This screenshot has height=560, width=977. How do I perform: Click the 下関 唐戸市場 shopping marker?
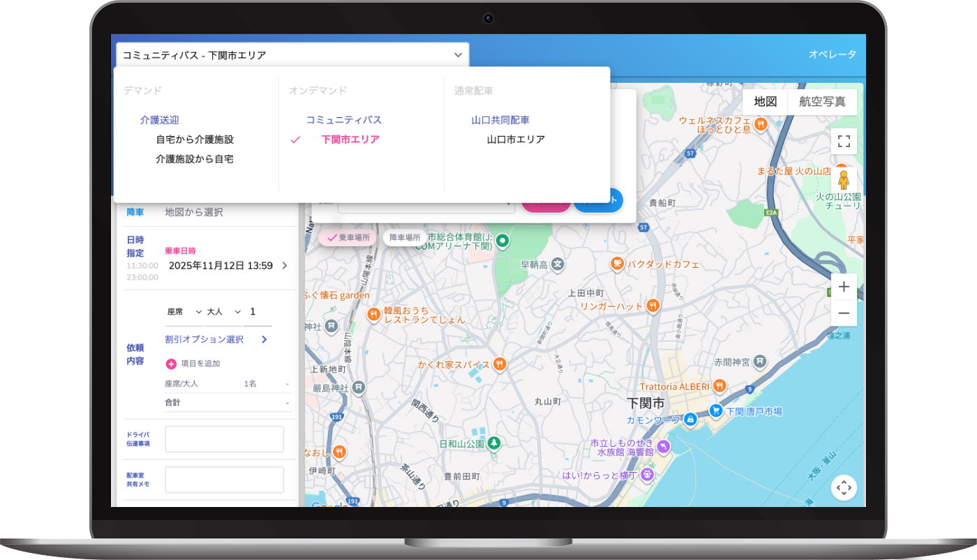pyautogui.click(x=715, y=411)
